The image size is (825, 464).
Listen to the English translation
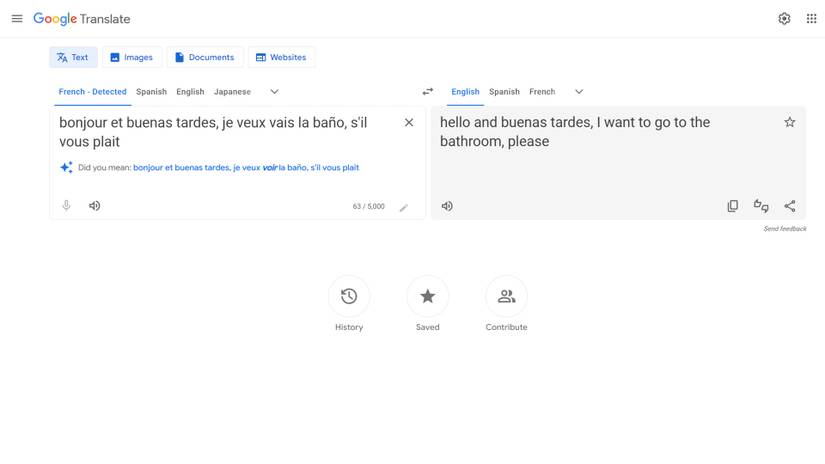coord(447,206)
